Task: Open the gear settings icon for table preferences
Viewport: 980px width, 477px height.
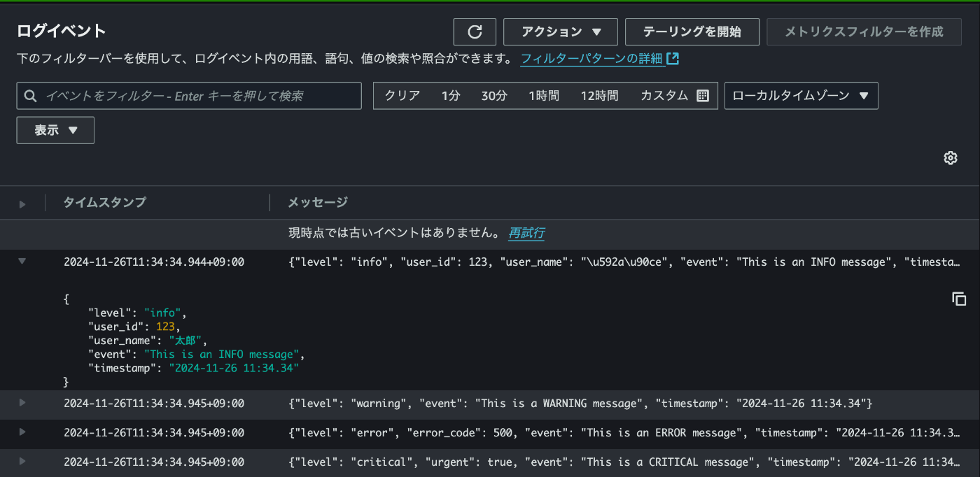Action: (x=950, y=158)
